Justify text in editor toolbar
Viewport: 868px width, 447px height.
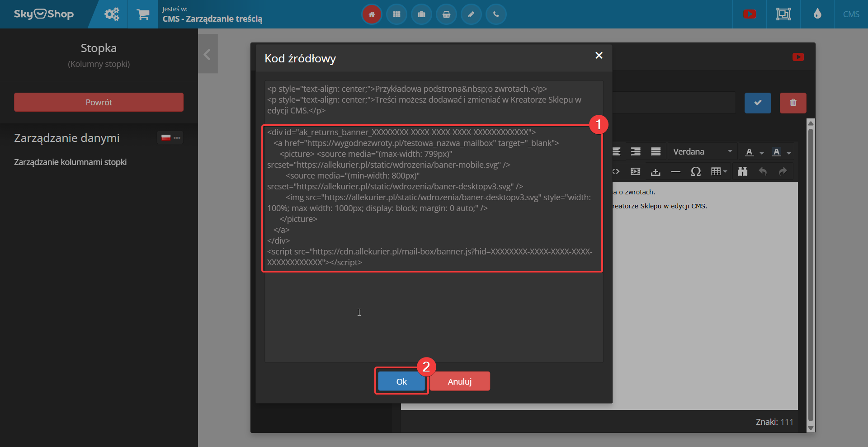[x=656, y=151]
